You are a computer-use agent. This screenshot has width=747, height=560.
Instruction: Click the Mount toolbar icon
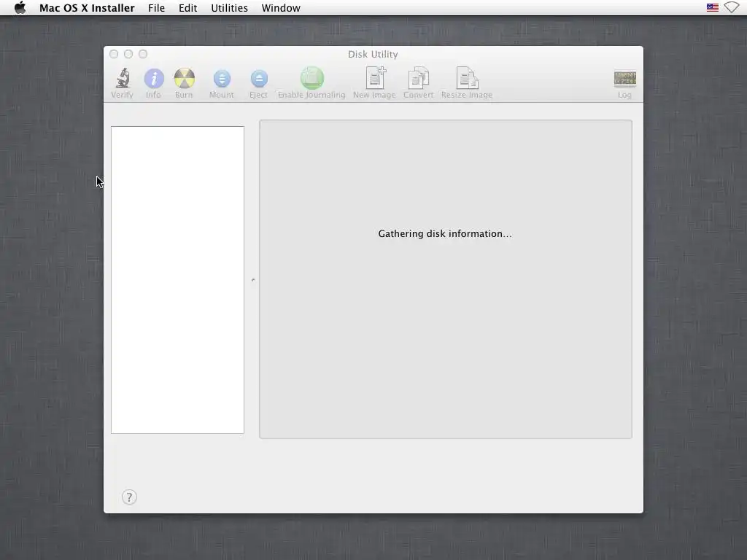tap(222, 79)
